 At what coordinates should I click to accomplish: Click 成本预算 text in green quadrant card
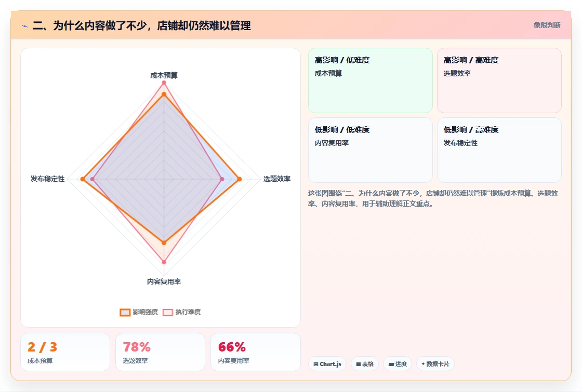328,73
